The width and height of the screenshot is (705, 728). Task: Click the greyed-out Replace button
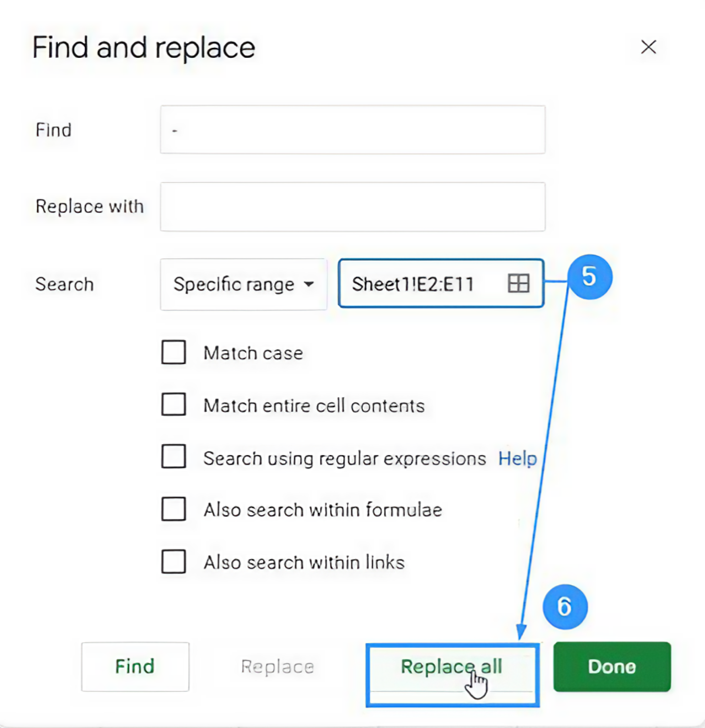point(277,667)
